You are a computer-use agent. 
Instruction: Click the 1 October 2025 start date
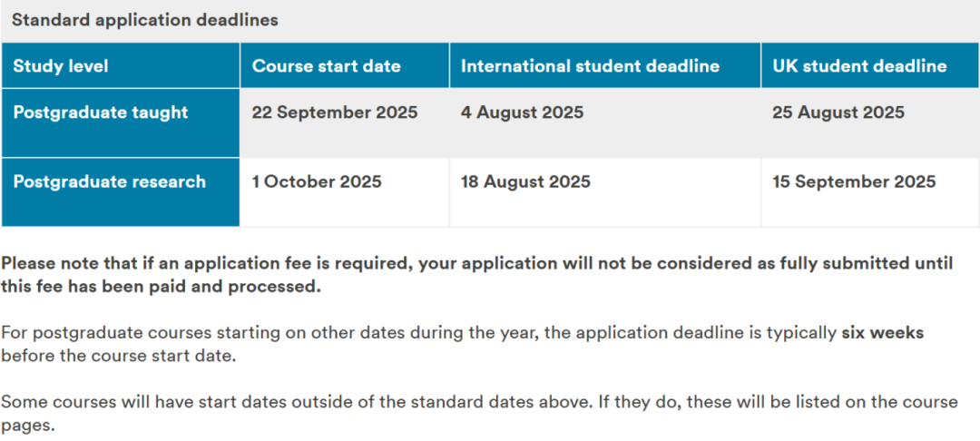[317, 181]
